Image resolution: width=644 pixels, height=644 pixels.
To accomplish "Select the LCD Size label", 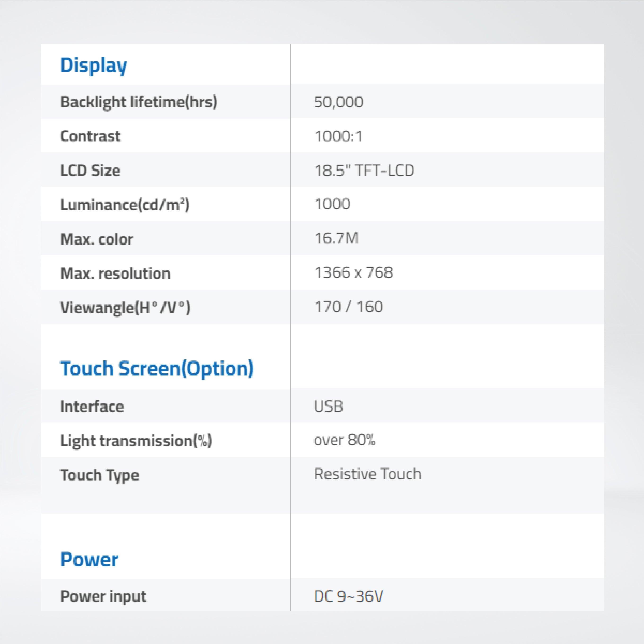I will [90, 170].
